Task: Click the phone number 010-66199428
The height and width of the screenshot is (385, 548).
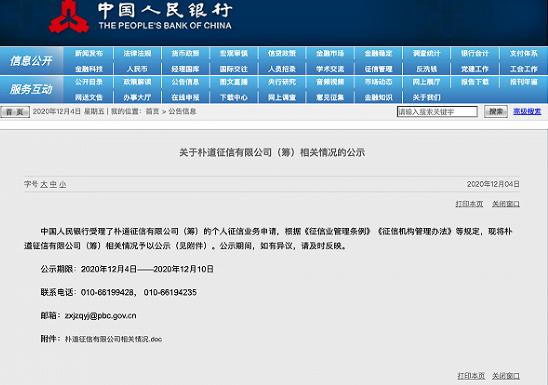Action: (x=107, y=292)
